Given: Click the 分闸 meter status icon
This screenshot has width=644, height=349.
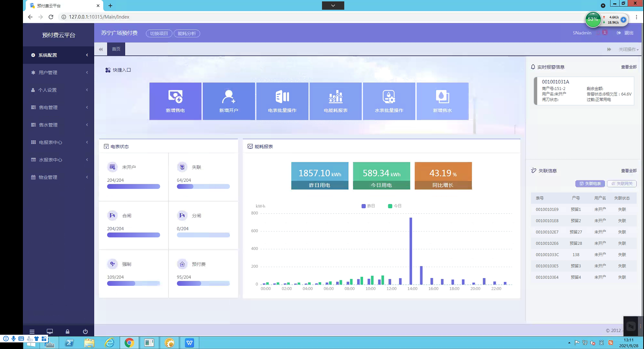Looking at the screenshot, I should click(182, 216).
